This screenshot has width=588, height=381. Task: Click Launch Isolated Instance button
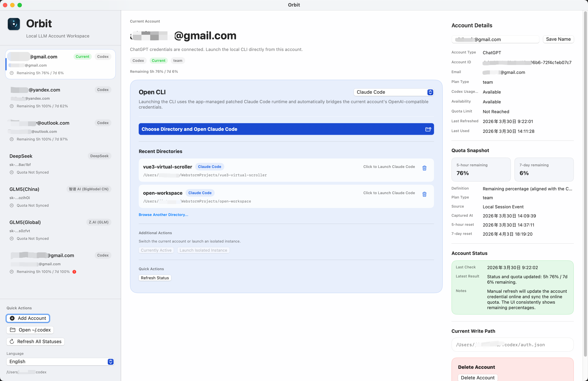[x=203, y=250]
